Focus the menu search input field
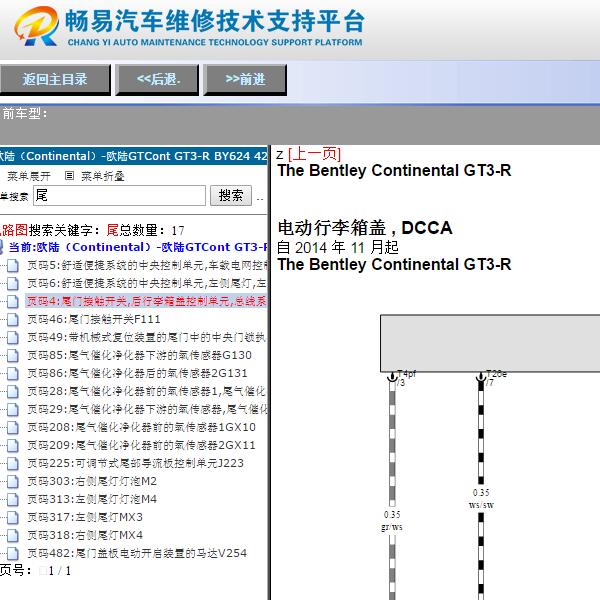The image size is (600, 600). (119, 196)
